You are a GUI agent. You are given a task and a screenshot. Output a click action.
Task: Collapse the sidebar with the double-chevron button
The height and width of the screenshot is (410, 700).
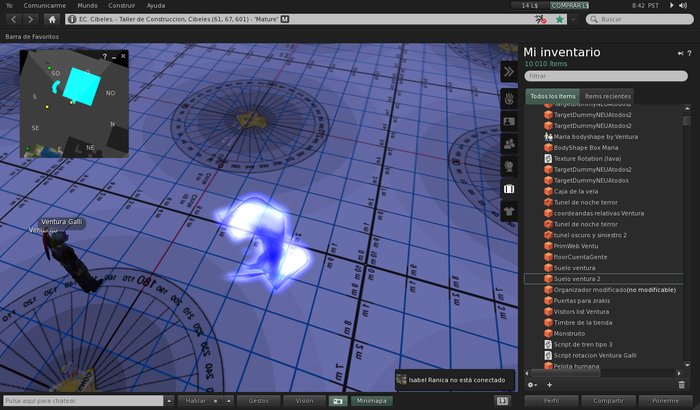tap(508, 72)
